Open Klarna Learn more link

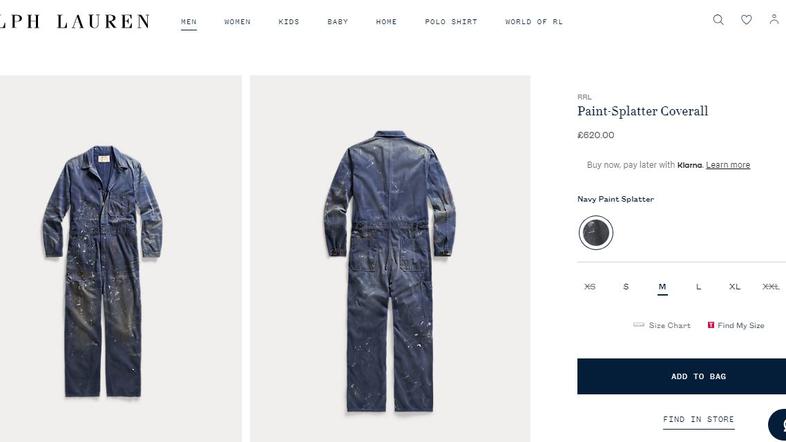click(x=728, y=165)
